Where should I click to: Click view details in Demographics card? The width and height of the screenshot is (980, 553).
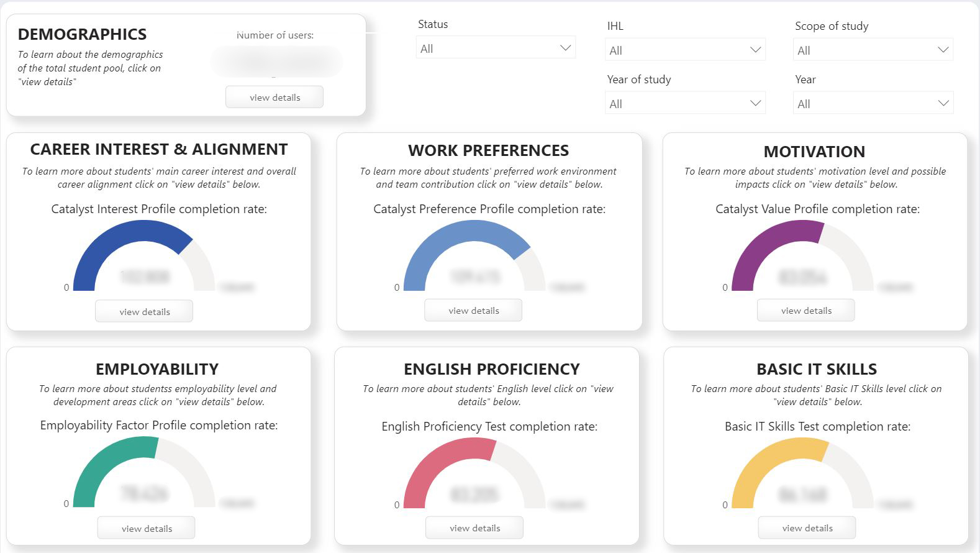tap(274, 98)
